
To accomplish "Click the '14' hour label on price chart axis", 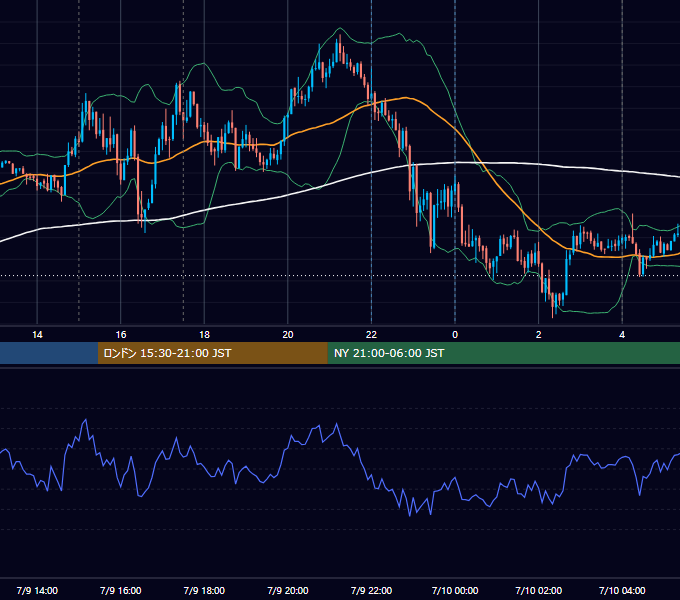I will click(37, 335).
